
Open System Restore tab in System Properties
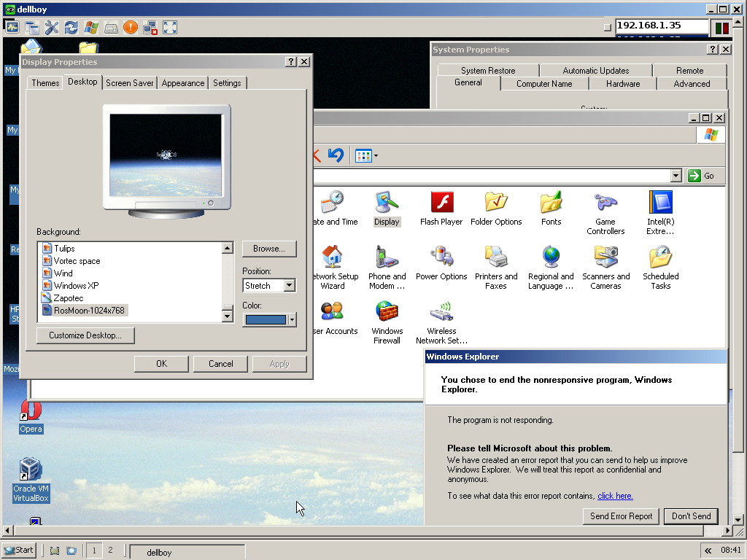pos(488,71)
